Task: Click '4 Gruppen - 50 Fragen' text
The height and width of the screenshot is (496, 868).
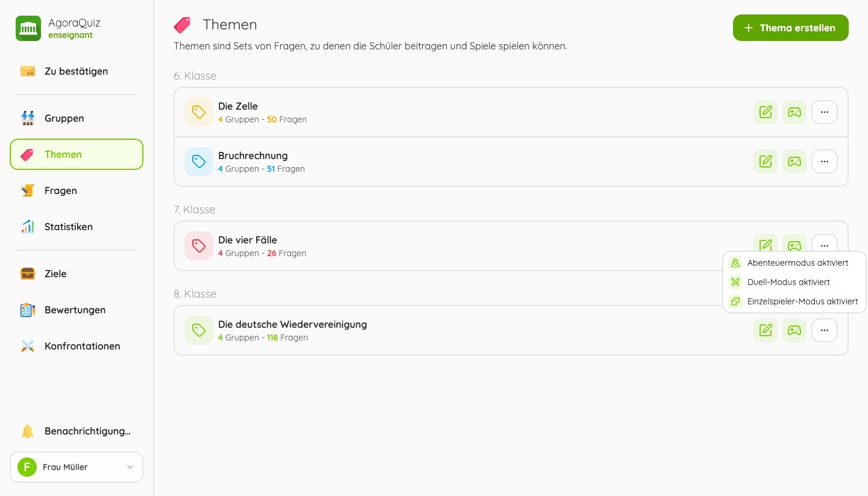Action: [x=262, y=119]
